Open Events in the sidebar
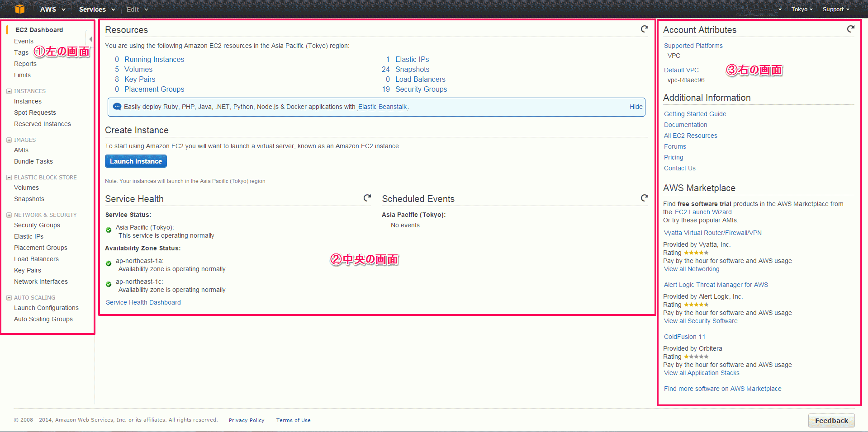The height and width of the screenshot is (432, 868). click(x=24, y=41)
